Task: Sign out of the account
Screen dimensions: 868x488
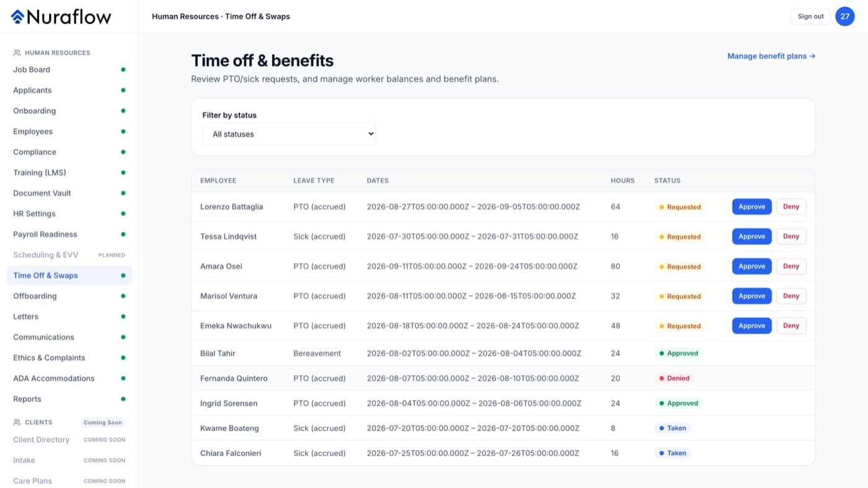Action: 810,16
